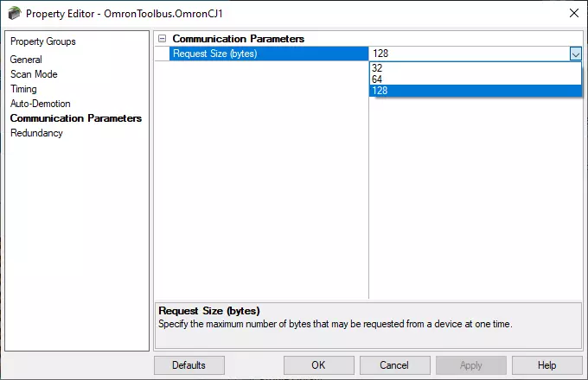Click the Property Editor app icon in title bar
The width and height of the screenshot is (588, 380).
click(x=14, y=14)
